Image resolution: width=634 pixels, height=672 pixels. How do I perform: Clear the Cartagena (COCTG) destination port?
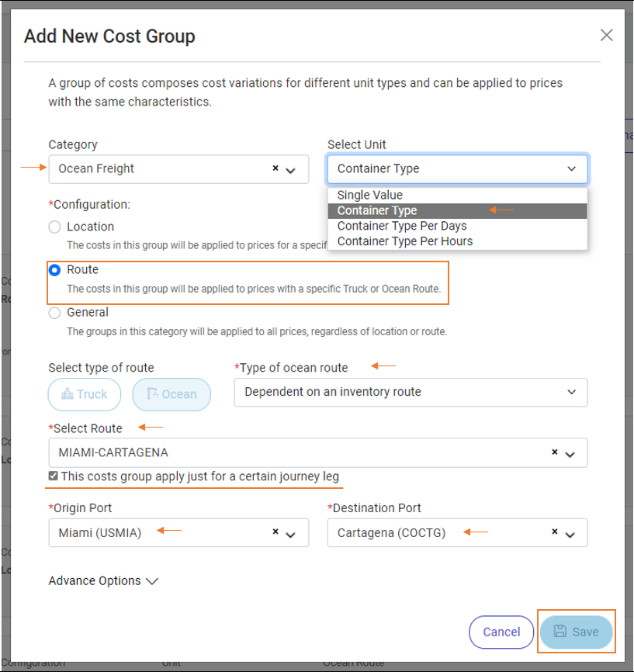coord(555,532)
